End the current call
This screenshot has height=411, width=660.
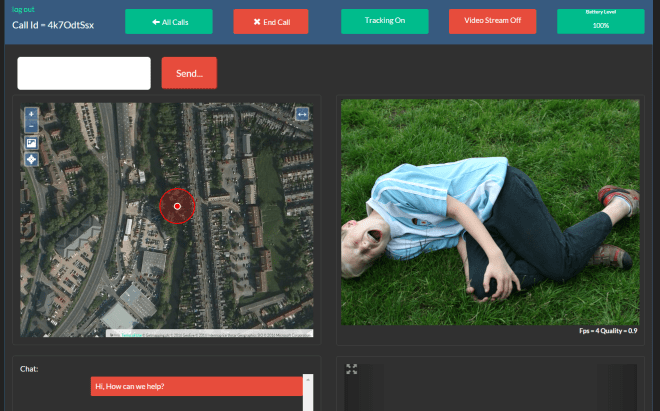[x=270, y=21]
